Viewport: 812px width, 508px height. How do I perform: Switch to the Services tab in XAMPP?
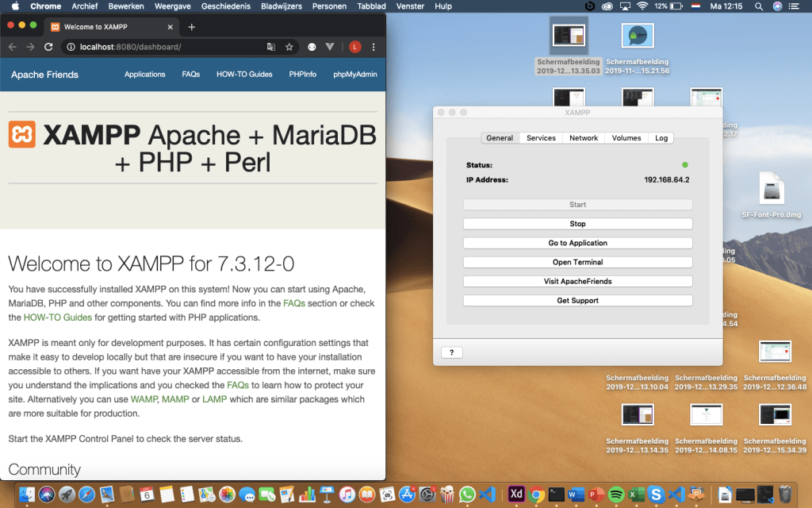click(541, 138)
